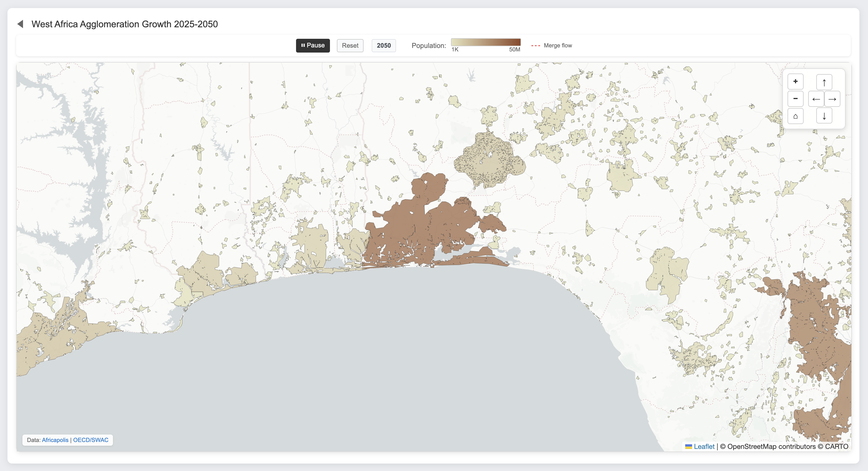Pan the map south with the down arrow
The height and width of the screenshot is (471, 868).
tap(824, 116)
